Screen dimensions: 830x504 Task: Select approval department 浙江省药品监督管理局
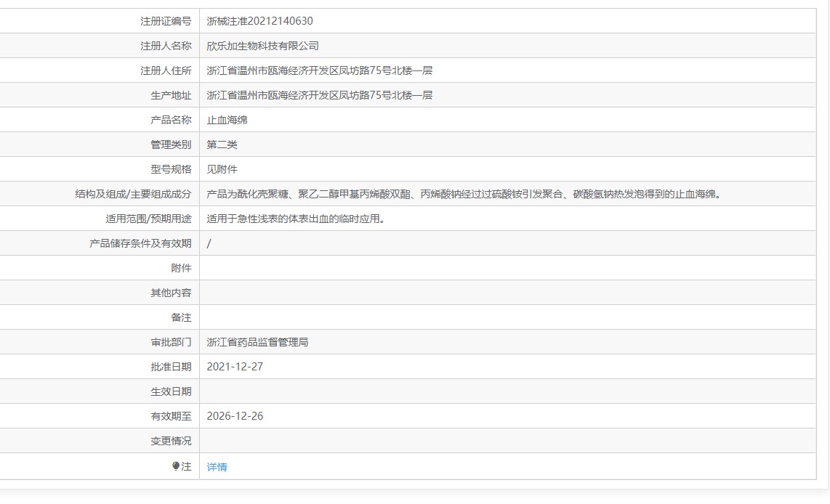(257, 342)
